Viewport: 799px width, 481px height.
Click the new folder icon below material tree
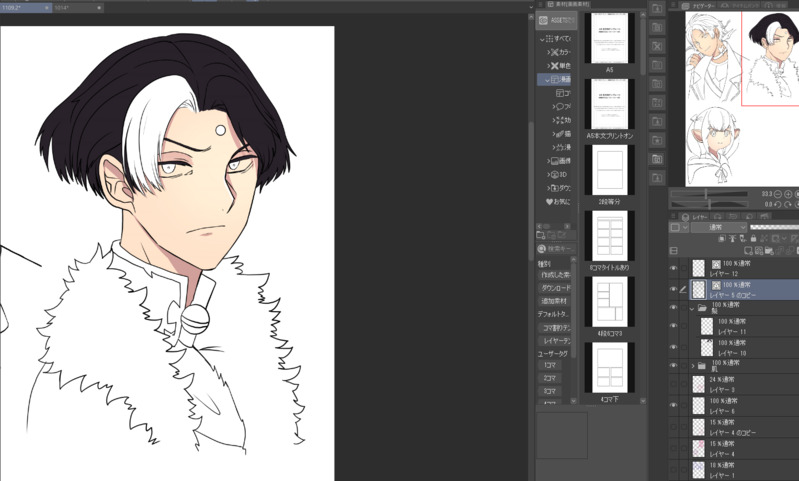(541, 235)
